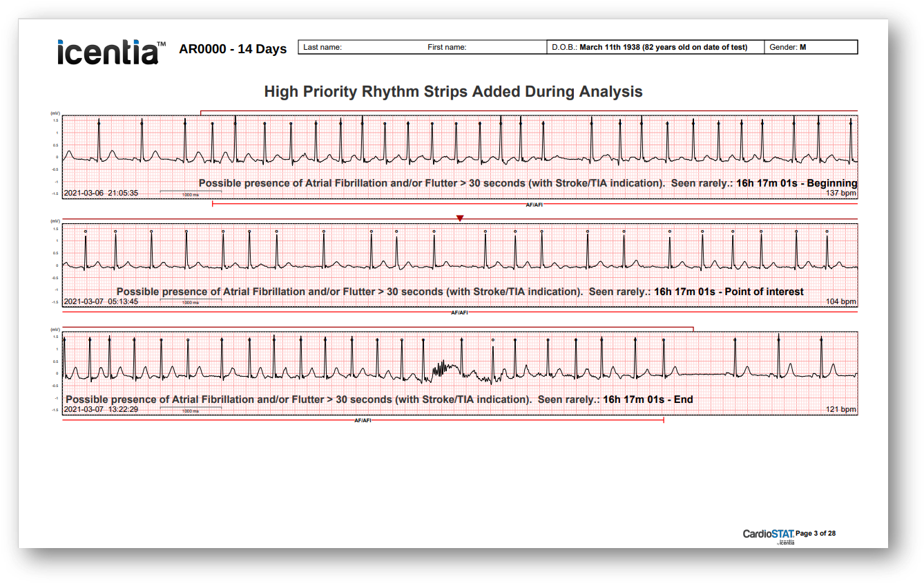Click the CardioSTAT logo in the footer
Viewport: 924px width, 584px height.
click(769, 534)
